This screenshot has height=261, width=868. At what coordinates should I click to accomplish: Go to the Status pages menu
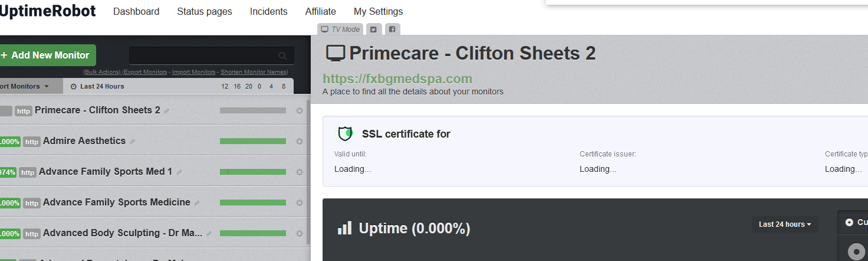[x=205, y=11]
